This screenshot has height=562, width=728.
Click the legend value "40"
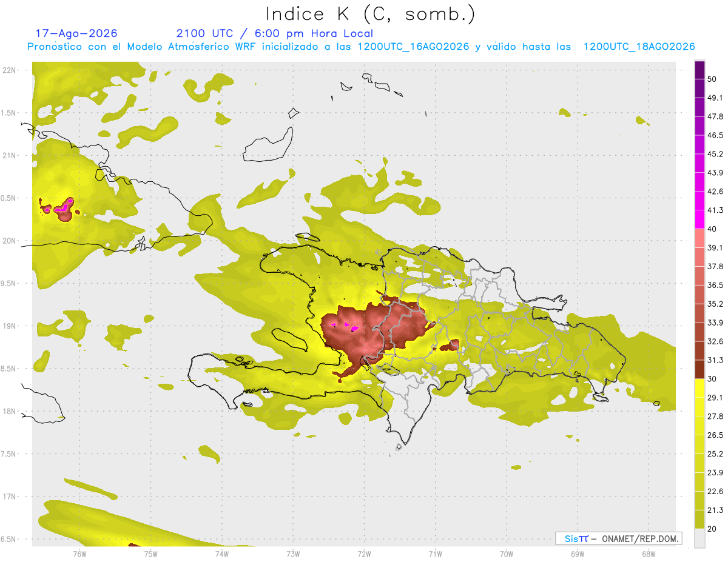tap(712, 229)
